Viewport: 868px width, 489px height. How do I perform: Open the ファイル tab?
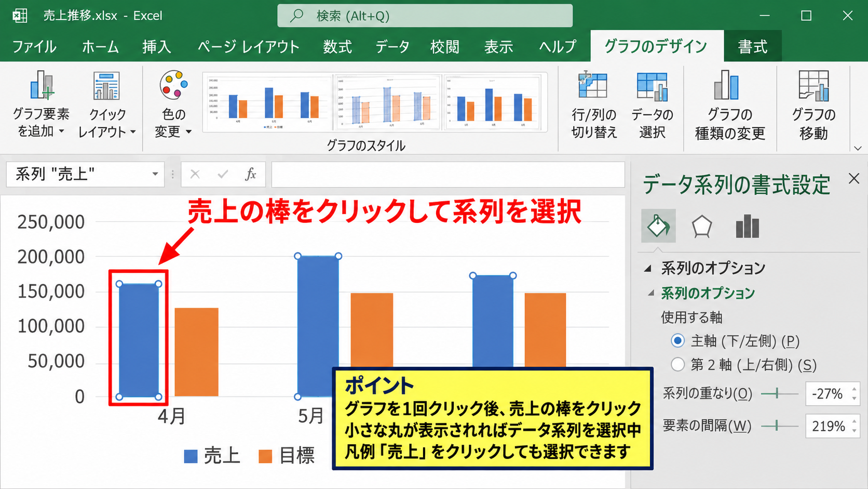(34, 47)
